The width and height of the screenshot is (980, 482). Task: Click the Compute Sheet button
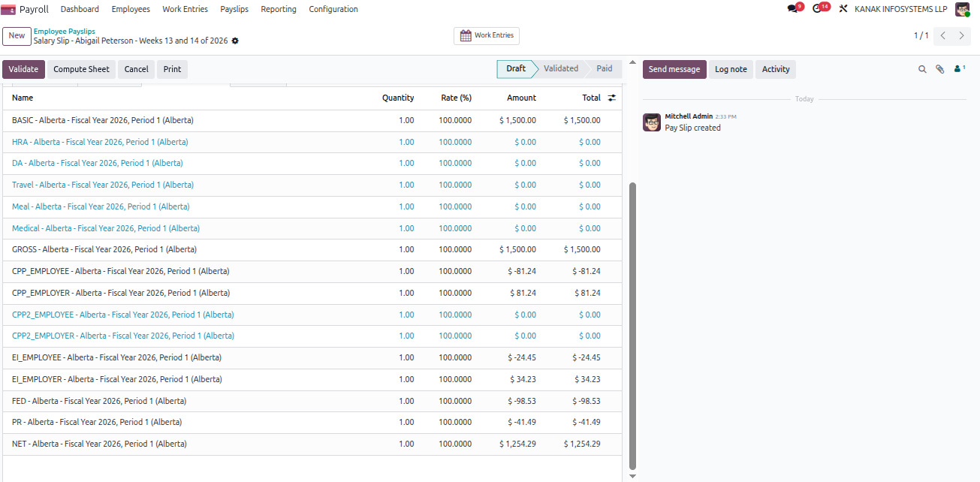pyautogui.click(x=81, y=69)
